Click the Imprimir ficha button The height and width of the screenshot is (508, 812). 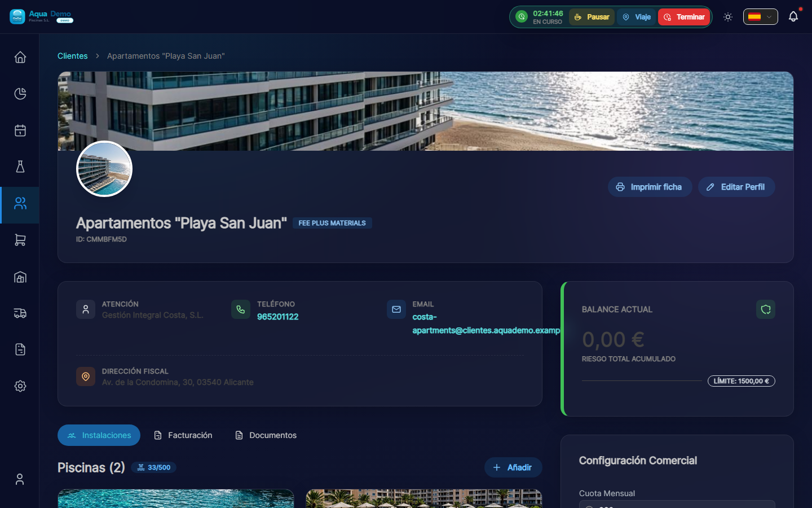[x=650, y=187]
